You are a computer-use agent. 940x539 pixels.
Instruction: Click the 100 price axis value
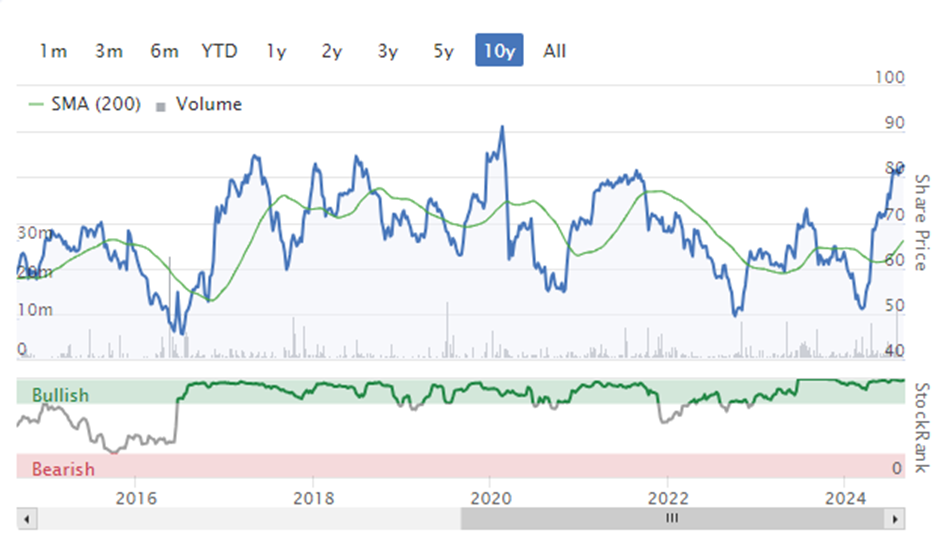[890, 77]
